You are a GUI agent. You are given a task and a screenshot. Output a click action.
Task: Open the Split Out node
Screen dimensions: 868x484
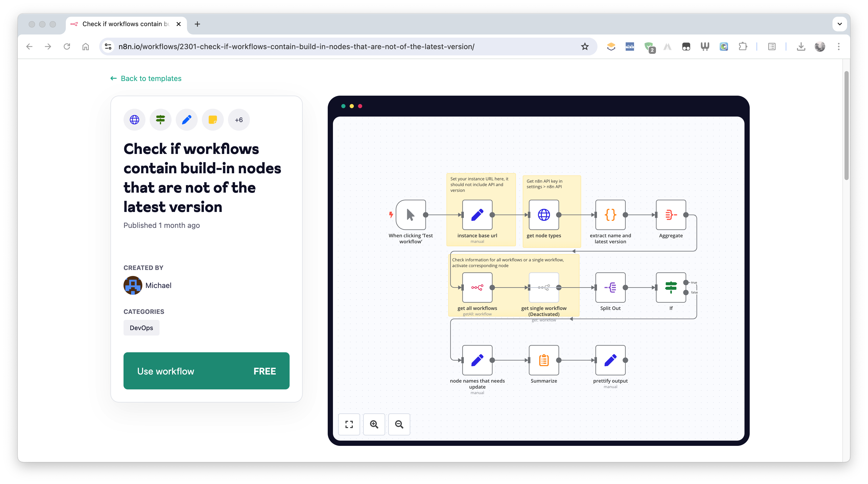click(x=610, y=287)
